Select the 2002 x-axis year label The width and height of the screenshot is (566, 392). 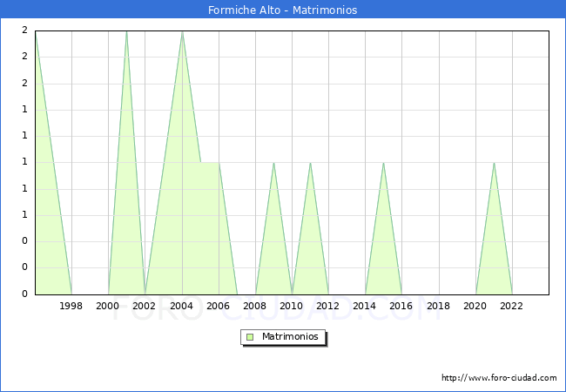coord(145,306)
